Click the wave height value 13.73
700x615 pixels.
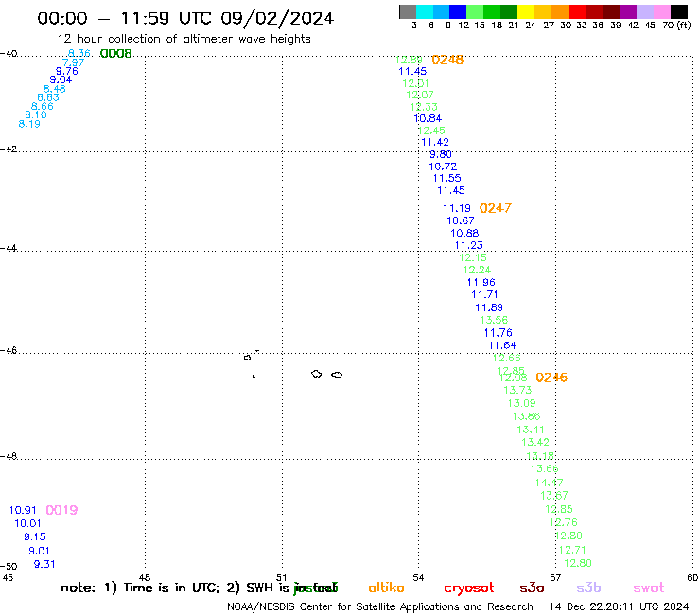pos(517,390)
